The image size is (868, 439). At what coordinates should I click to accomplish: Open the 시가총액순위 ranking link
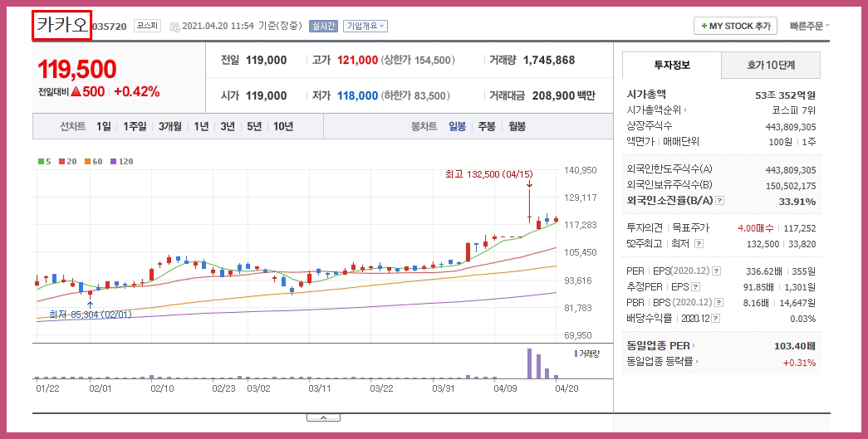tap(656, 110)
